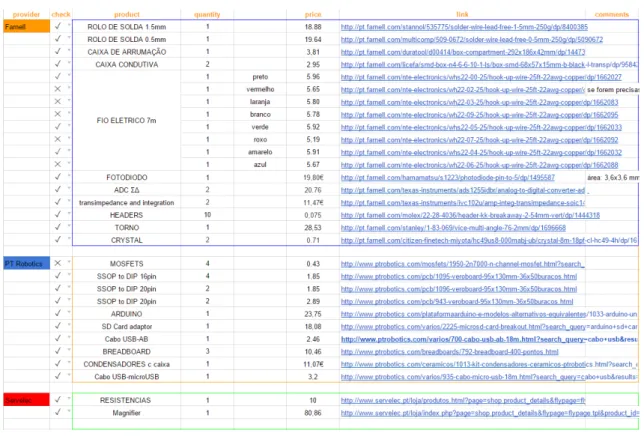Select the price cell '80.86'
This screenshot has width=644, height=436.
pos(313,413)
